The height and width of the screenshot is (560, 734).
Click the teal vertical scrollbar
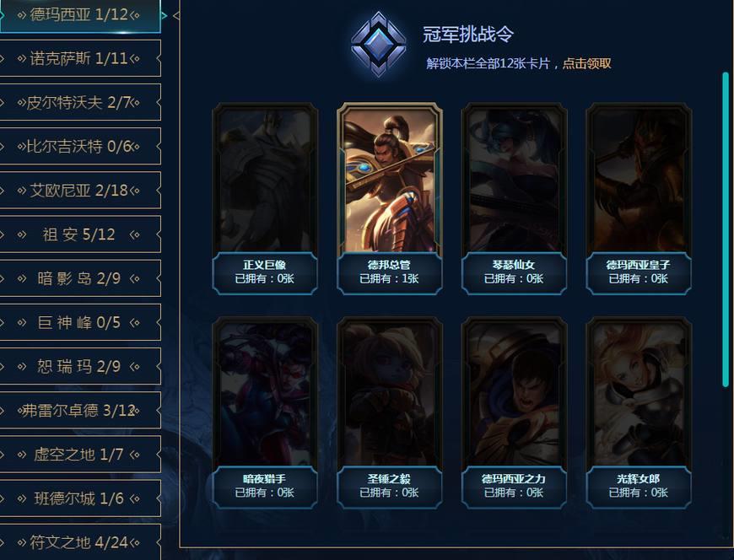(725, 229)
